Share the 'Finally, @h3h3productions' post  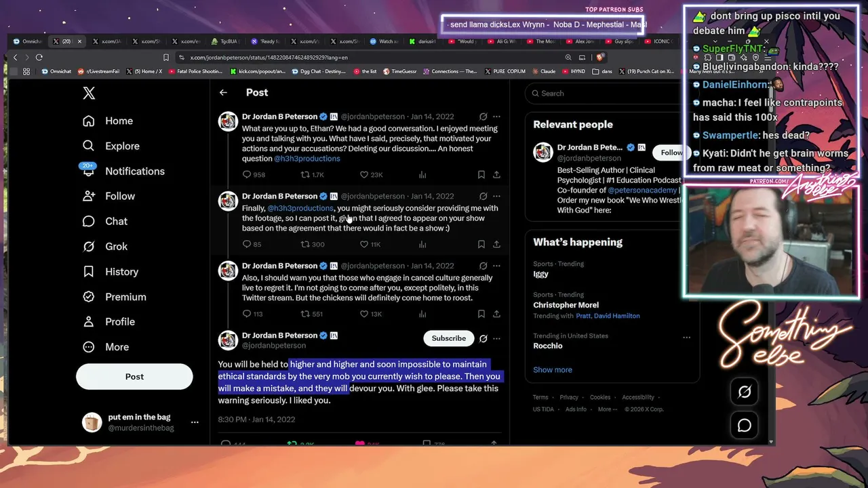tap(496, 244)
